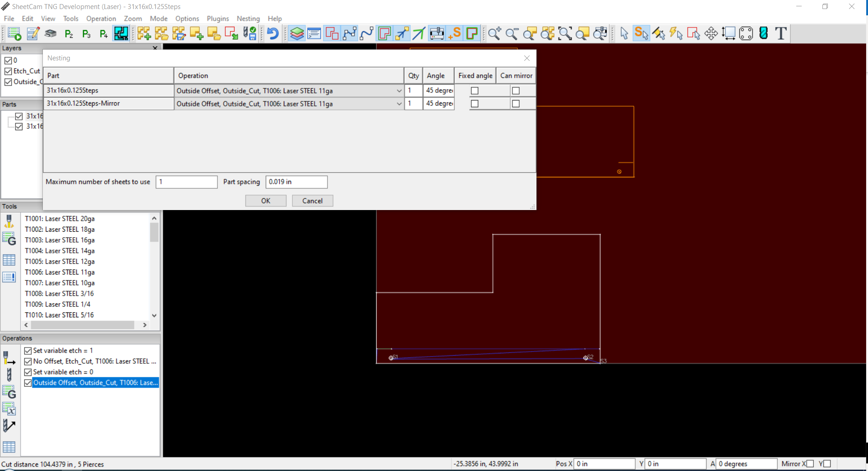Viewport: 868px width, 471px height.
Task: Toggle show rapid moves icon
Action: (402, 33)
